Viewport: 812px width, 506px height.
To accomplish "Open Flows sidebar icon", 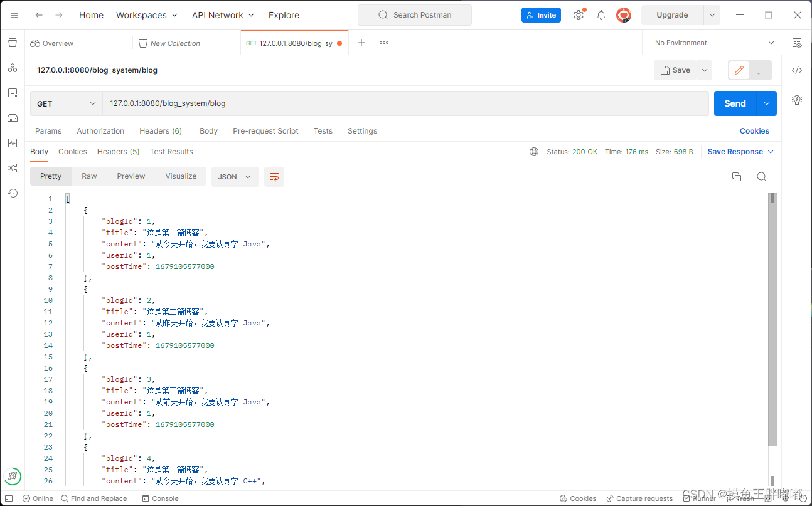I will pos(13,168).
